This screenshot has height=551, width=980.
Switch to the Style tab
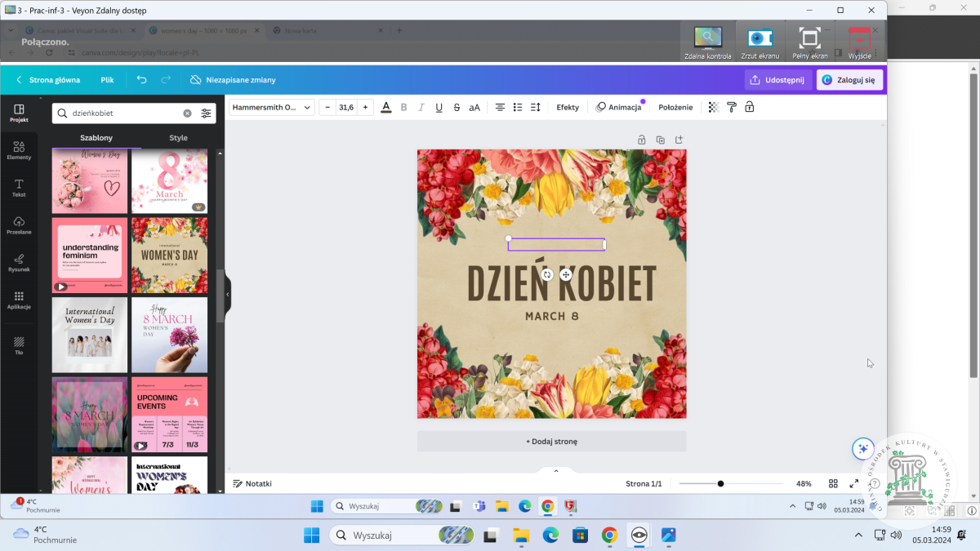click(178, 138)
